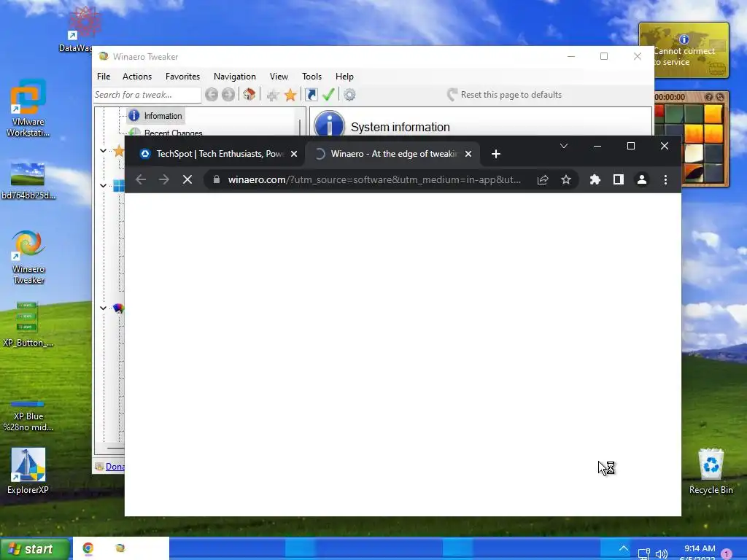747x560 pixels.
Task: Click the puzzle gadget timer
Action: click(x=670, y=97)
